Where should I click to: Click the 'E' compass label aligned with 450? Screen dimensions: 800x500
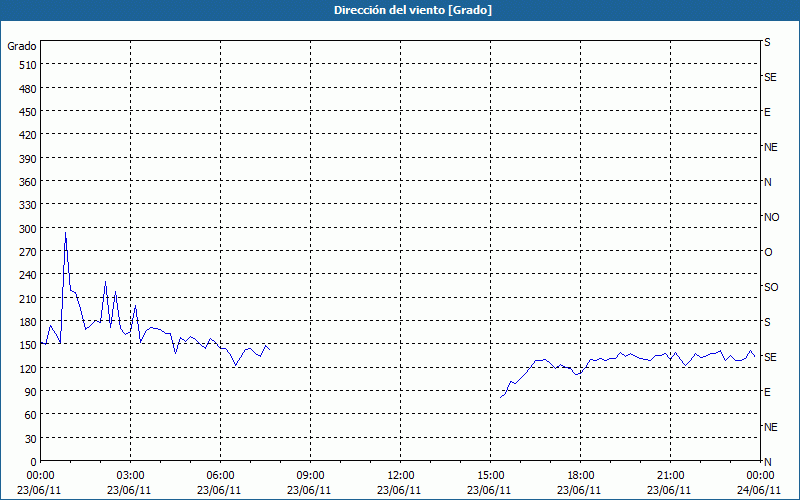coord(767,112)
